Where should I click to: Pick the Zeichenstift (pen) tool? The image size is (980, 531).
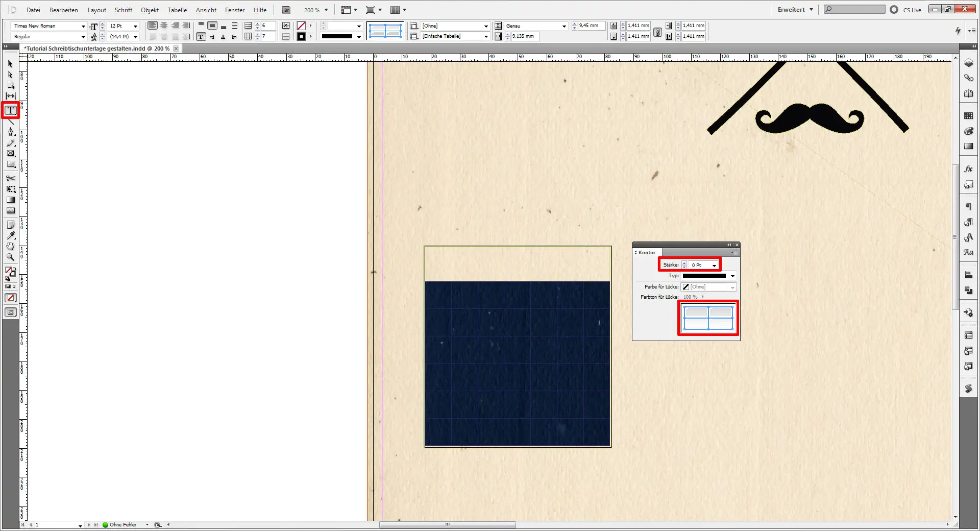tap(10, 132)
